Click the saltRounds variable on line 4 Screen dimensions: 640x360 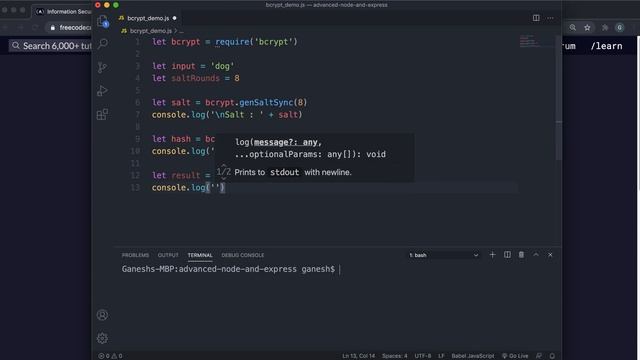pyautogui.click(x=196, y=78)
